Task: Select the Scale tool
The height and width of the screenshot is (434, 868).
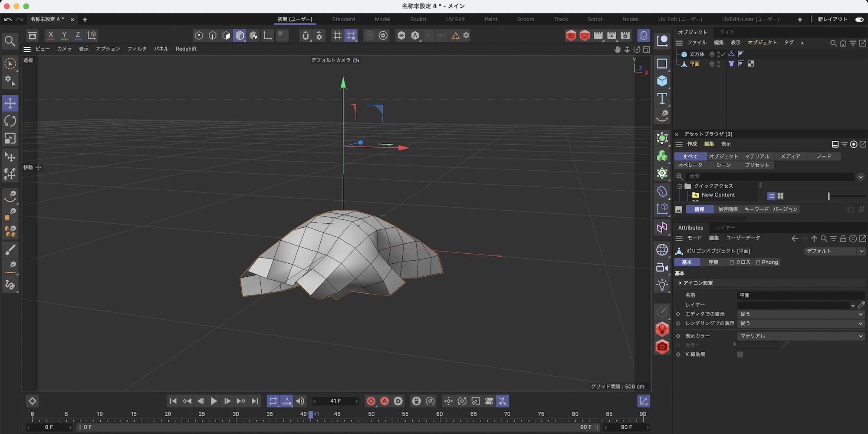Action: (x=10, y=139)
